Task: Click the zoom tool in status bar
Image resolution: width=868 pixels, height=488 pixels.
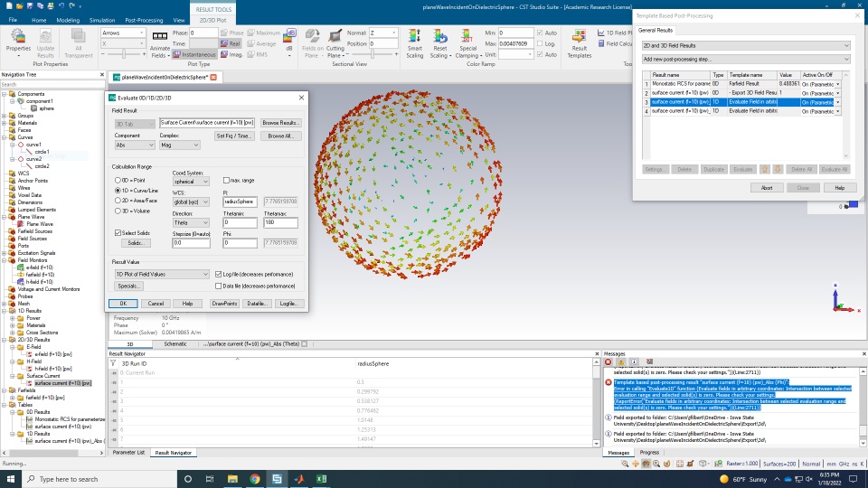Action: click(625, 464)
